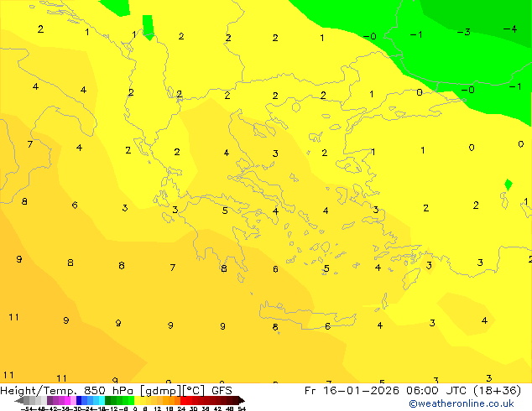Pick the dark maroon right arrow end of the legend

click(241, 400)
